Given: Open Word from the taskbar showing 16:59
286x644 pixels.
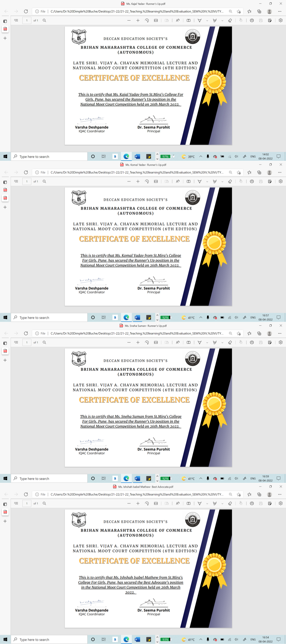Looking at the screenshot, I should 137,478.
